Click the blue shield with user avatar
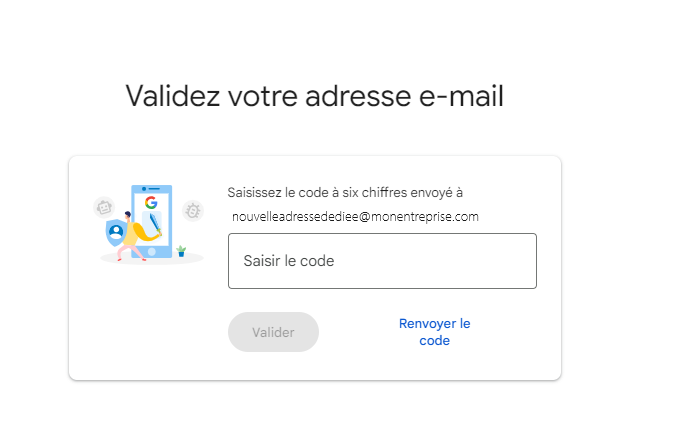The height and width of the screenshot is (436, 685). pyautogui.click(x=116, y=233)
